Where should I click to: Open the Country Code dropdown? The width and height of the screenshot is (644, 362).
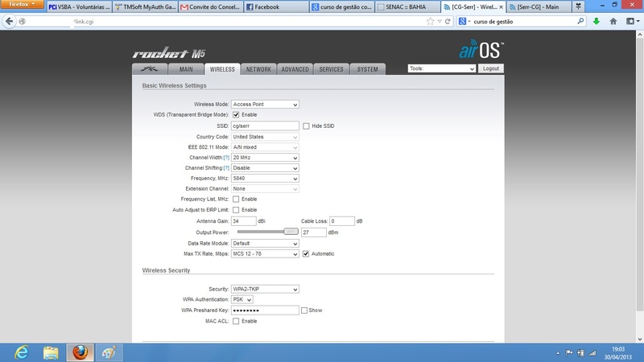coord(265,137)
